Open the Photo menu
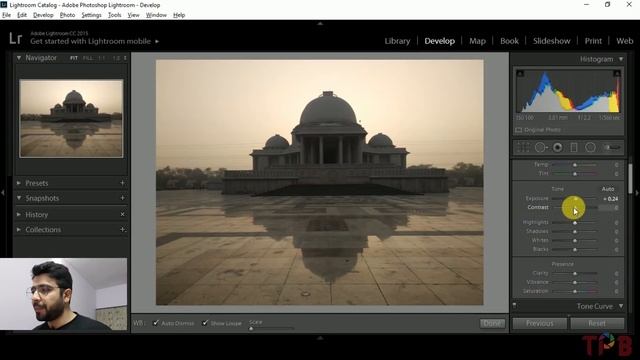640x360 pixels. (x=67, y=15)
